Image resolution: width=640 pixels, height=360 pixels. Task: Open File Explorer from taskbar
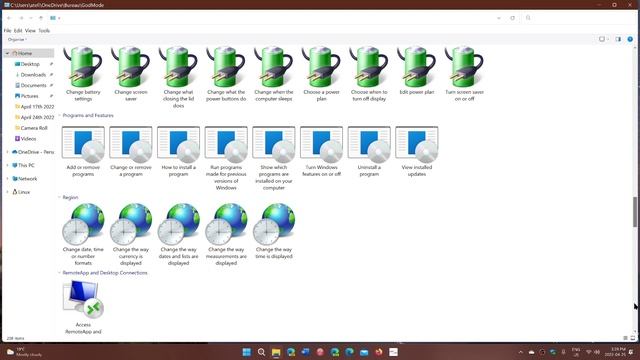[276, 352]
